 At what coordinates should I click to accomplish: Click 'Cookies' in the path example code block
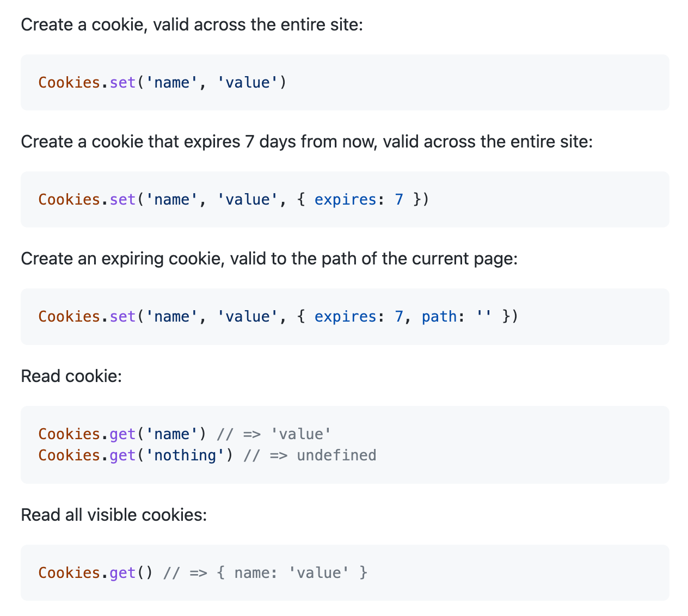[69, 317]
